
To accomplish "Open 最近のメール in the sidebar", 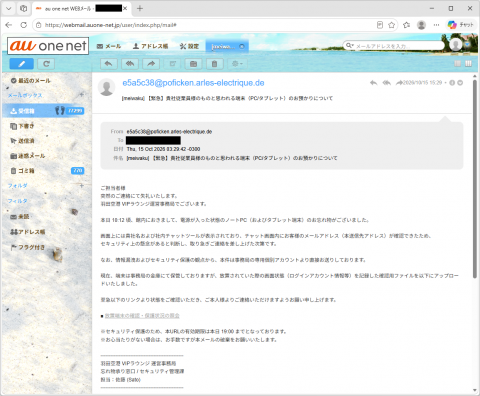I will (31, 81).
